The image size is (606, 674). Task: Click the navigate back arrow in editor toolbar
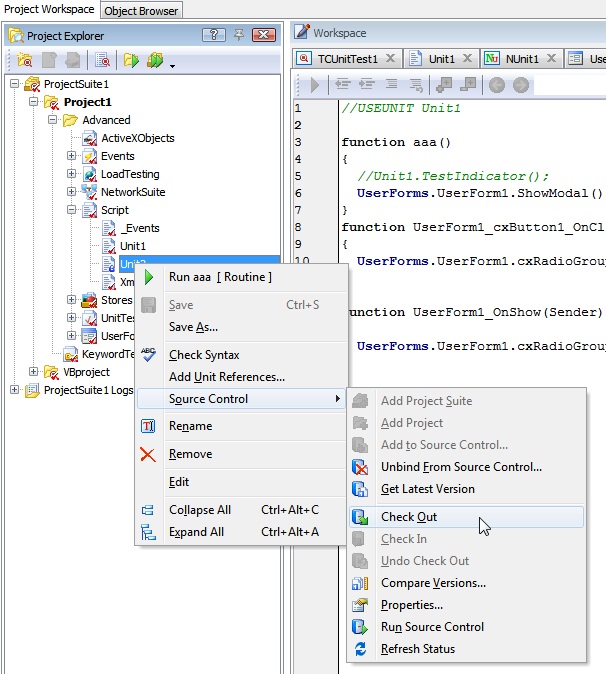[496, 86]
